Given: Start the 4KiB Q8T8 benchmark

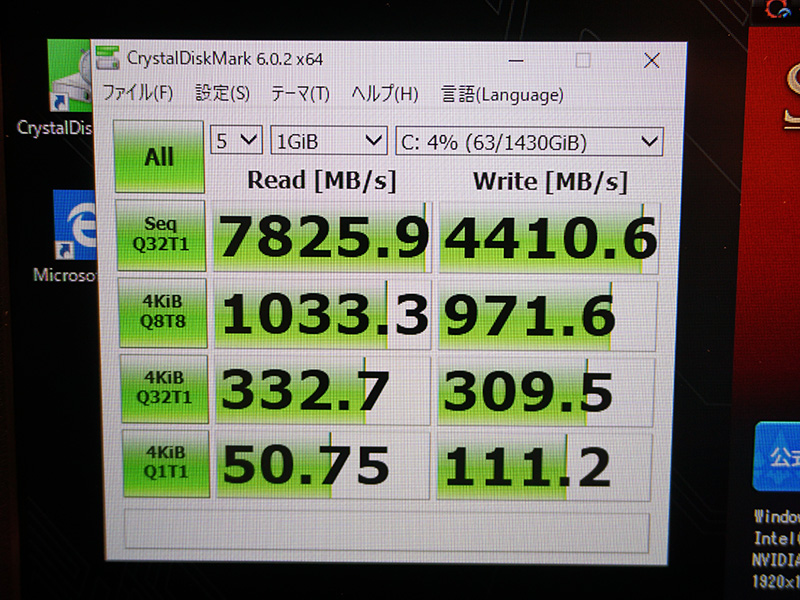Looking at the screenshot, I should click(x=163, y=312).
